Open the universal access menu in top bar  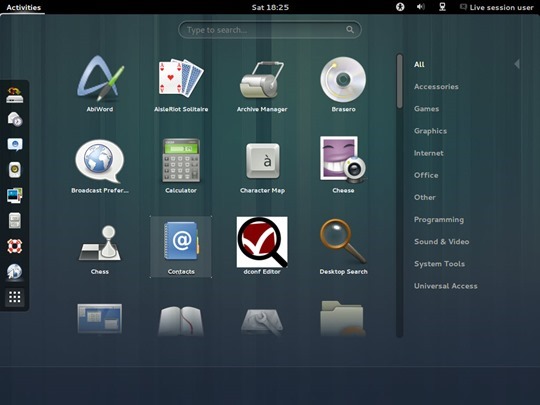[x=400, y=7]
